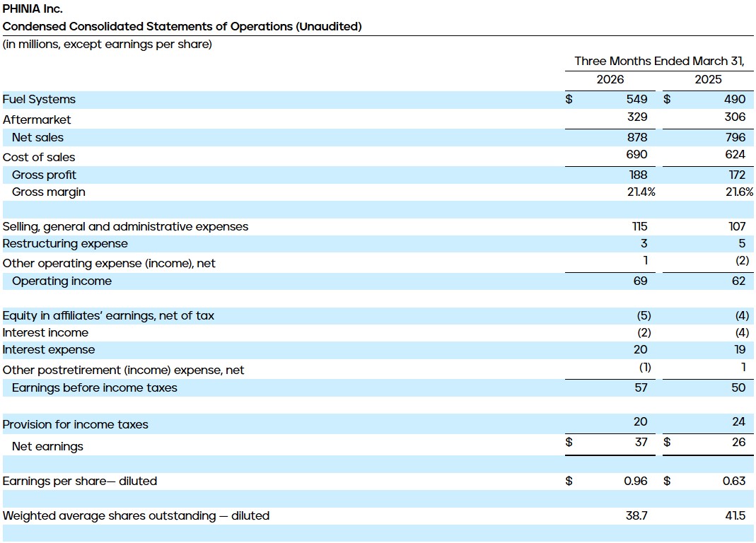756x543 pixels.
Task: Select the Net earnings row label
Action: tap(47, 447)
